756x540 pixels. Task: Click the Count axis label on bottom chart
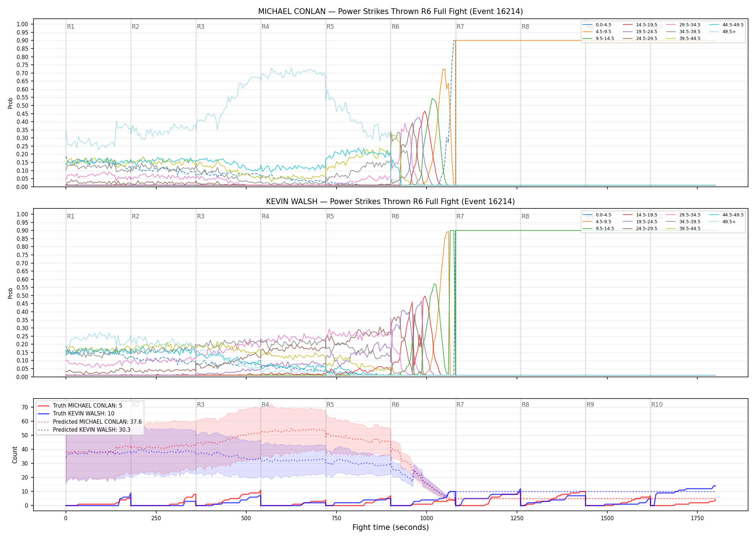[x=15, y=455]
